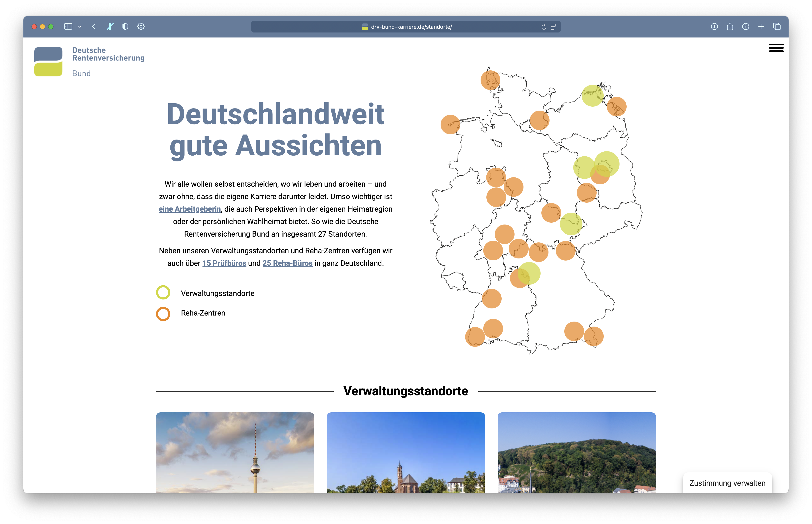Viewport: 812px width, 524px height.
Task: Open the '15 Prüfbüros' link
Action: click(224, 263)
